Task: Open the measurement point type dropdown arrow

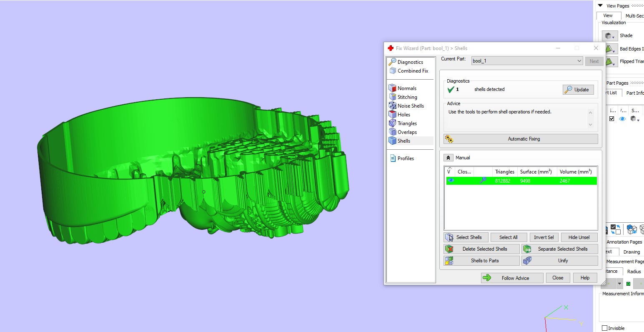Action: click(x=619, y=284)
